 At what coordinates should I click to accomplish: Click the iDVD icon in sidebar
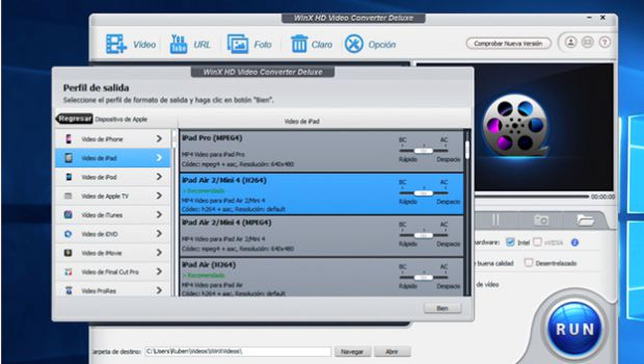(68, 234)
